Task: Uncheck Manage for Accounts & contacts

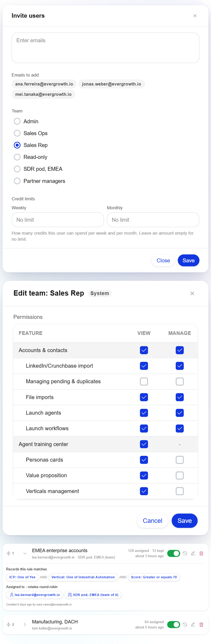Action: point(180,350)
